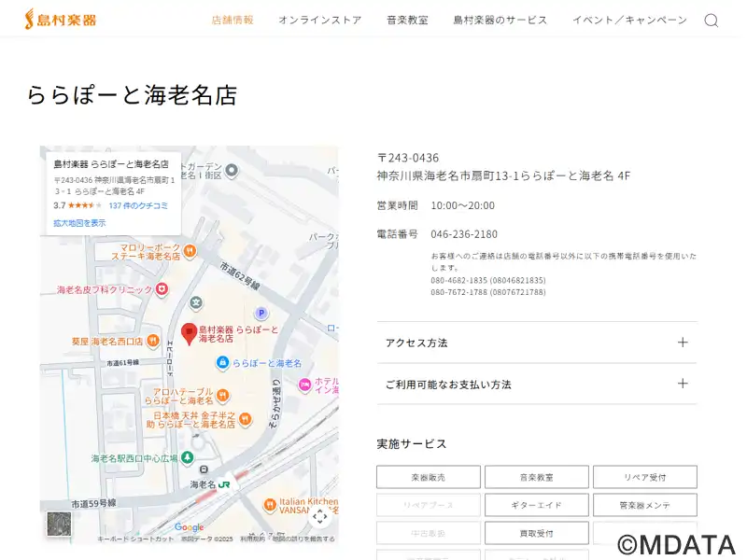Click the red Shimamura store map pin

189,333
